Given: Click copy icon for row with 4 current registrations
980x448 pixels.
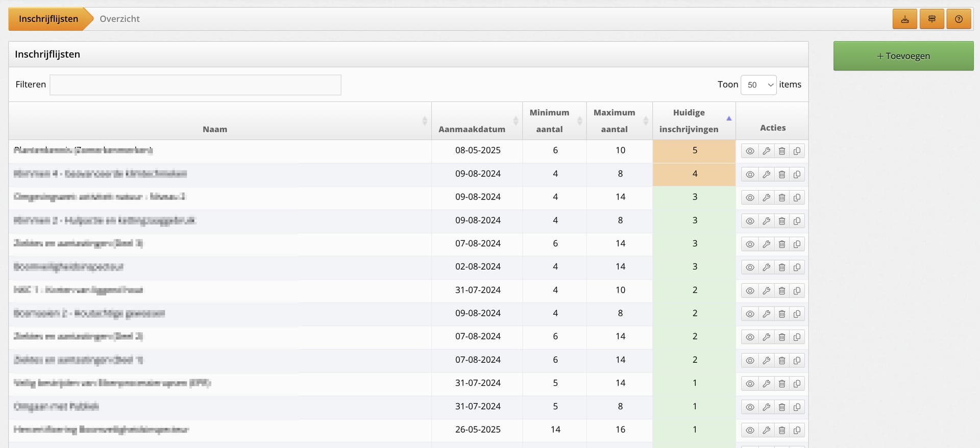Looking at the screenshot, I should tap(797, 175).
